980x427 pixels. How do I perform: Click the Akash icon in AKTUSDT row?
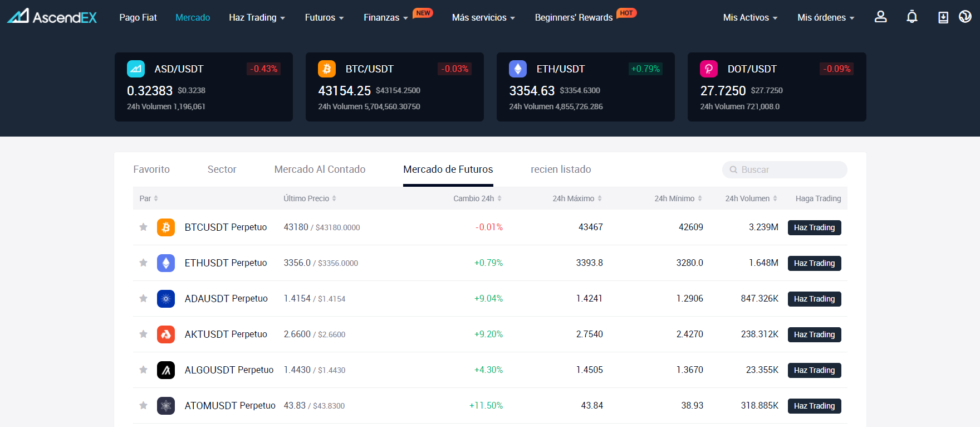pos(166,334)
